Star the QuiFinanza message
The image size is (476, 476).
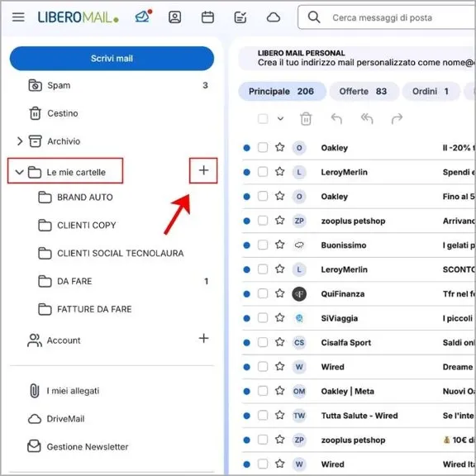pos(279,293)
